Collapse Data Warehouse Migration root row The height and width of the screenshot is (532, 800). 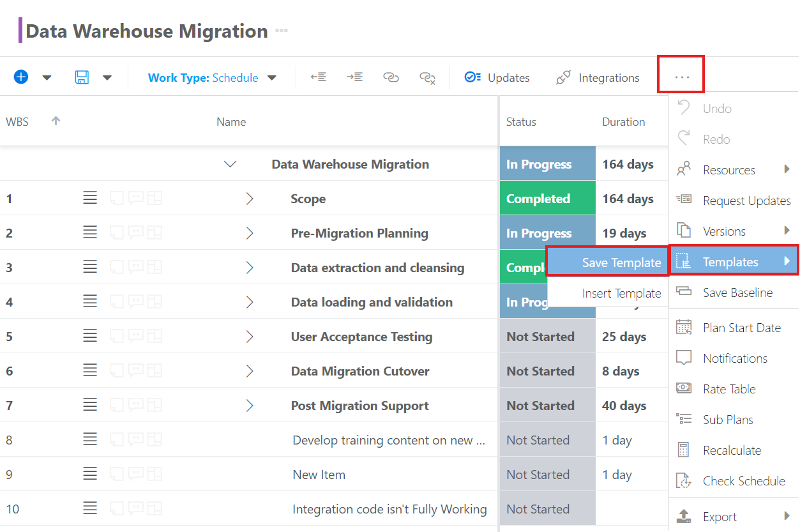coord(230,165)
